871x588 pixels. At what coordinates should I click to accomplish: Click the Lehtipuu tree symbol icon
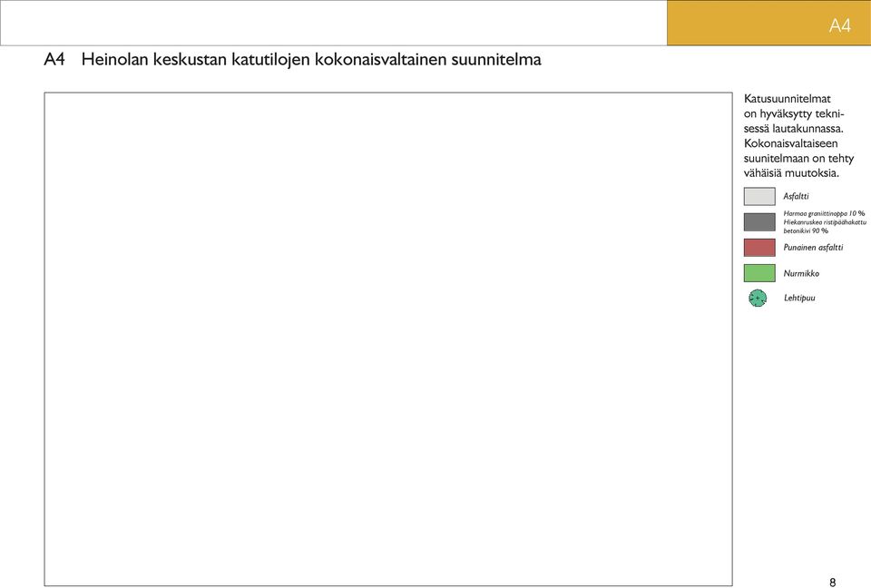point(758,299)
